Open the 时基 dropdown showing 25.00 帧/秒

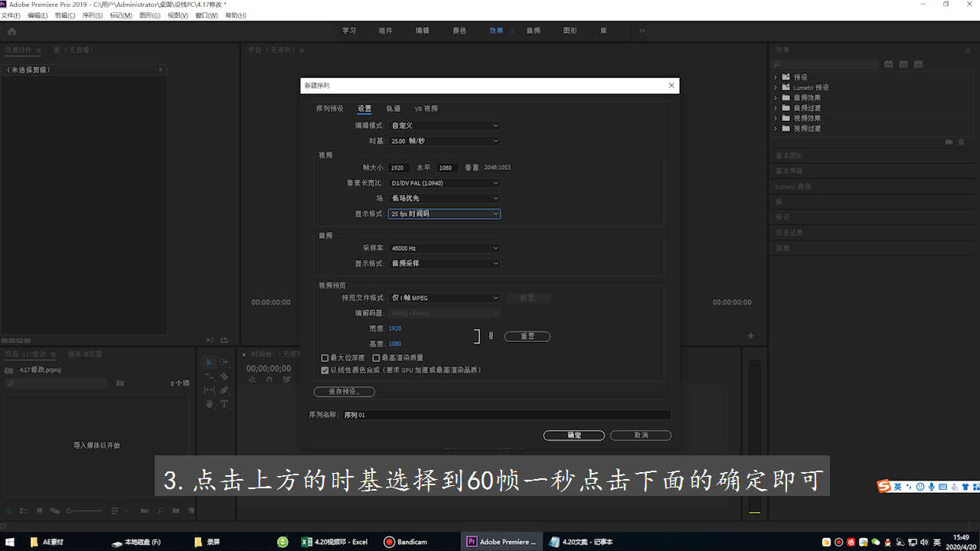click(x=445, y=141)
